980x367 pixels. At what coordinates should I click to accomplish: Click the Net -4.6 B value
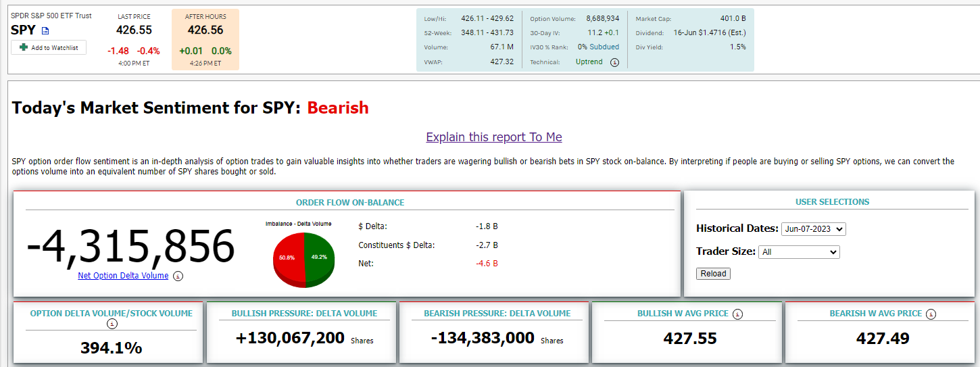click(x=487, y=263)
